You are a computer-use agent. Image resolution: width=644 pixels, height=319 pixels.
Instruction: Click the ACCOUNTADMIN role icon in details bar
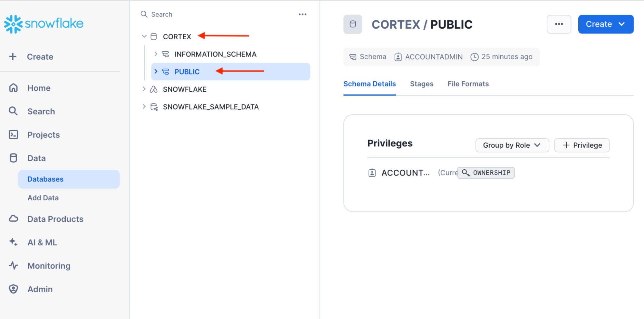click(x=398, y=57)
